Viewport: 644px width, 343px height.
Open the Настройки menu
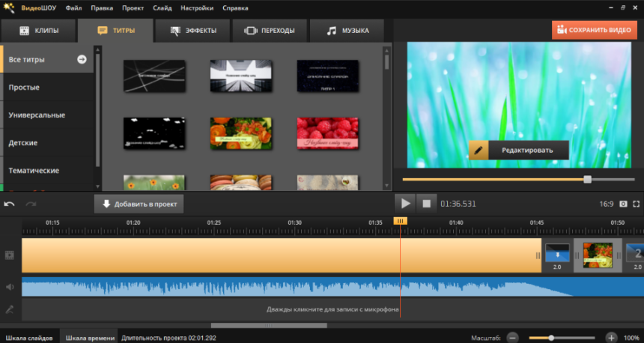(197, 7)
